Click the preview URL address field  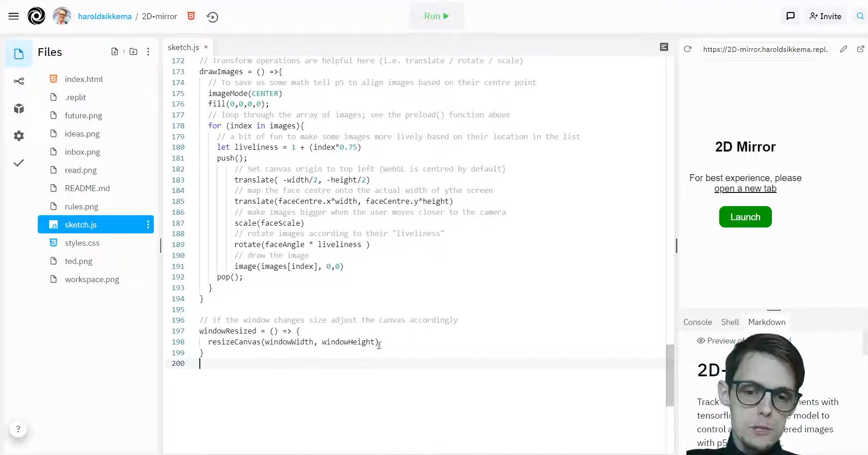(x=765, y=49)
